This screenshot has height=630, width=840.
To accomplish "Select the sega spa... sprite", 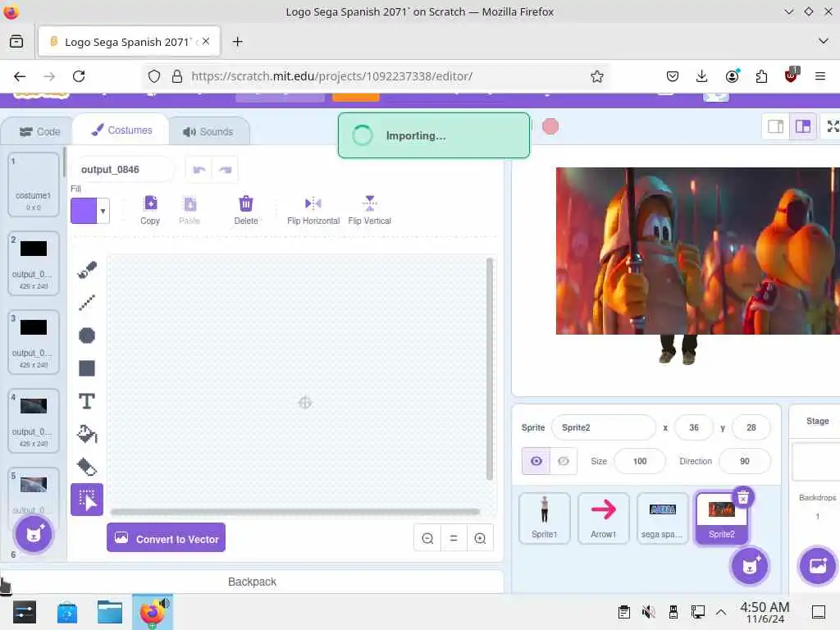I will click(662, 518).
